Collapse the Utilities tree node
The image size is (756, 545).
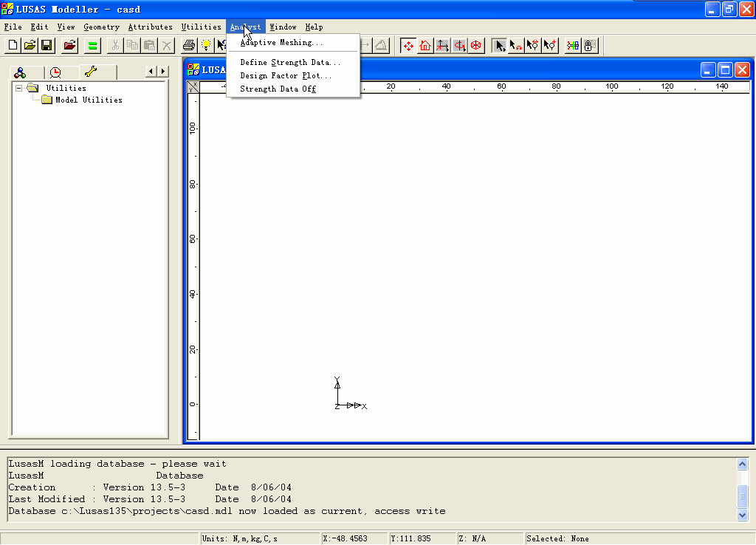(18, 89)
